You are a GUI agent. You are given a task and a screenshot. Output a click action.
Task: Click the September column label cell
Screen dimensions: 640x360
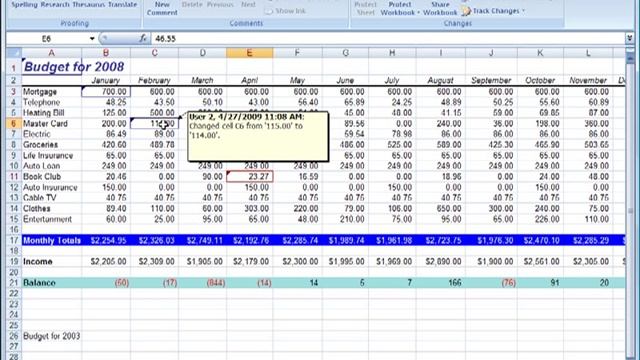[x=491, y=80]
